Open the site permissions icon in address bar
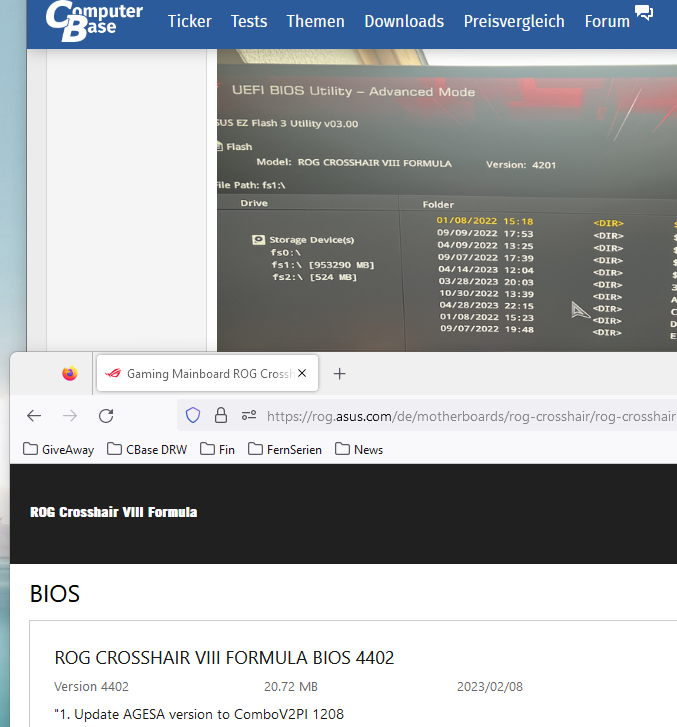 [x=249, y=415]
